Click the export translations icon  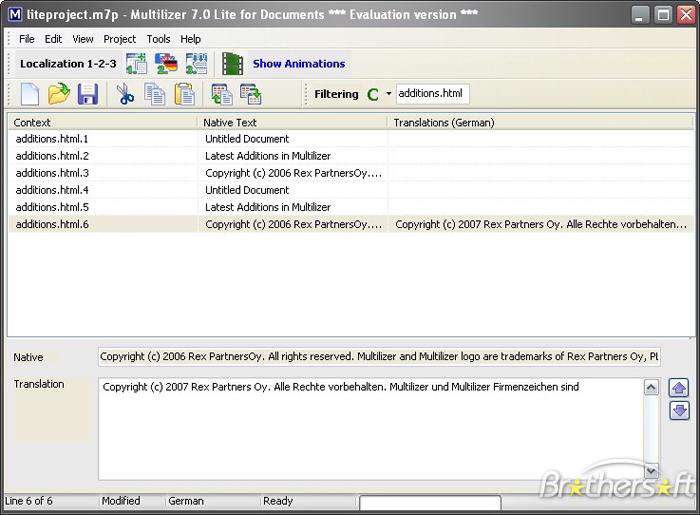tap(251, 94)
